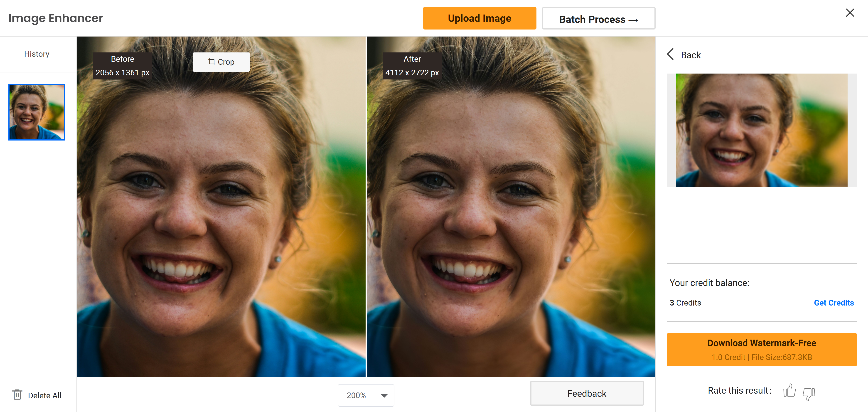Image resolution: width=868 pixels, height=412 pixels.
Task: Click Delete All text label
Action: 44,395
